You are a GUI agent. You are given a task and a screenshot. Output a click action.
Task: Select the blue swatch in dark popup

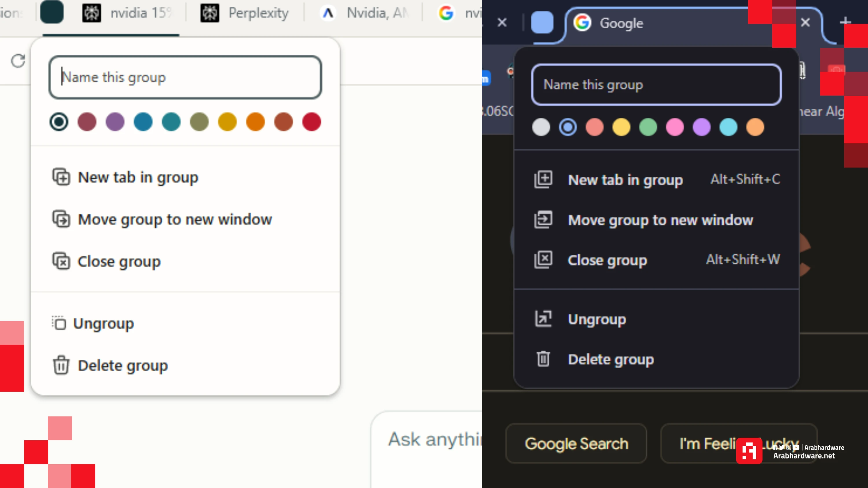coord(568,127)
